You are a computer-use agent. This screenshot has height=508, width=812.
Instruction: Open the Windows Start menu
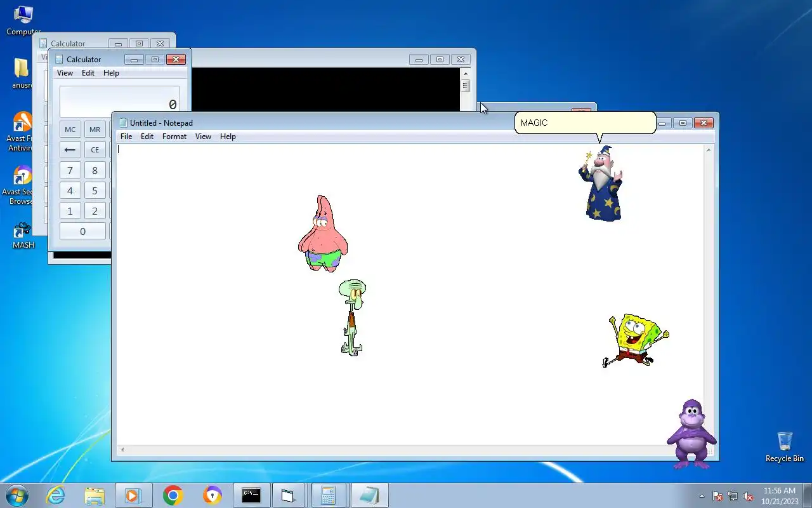[x=17, y=495]
